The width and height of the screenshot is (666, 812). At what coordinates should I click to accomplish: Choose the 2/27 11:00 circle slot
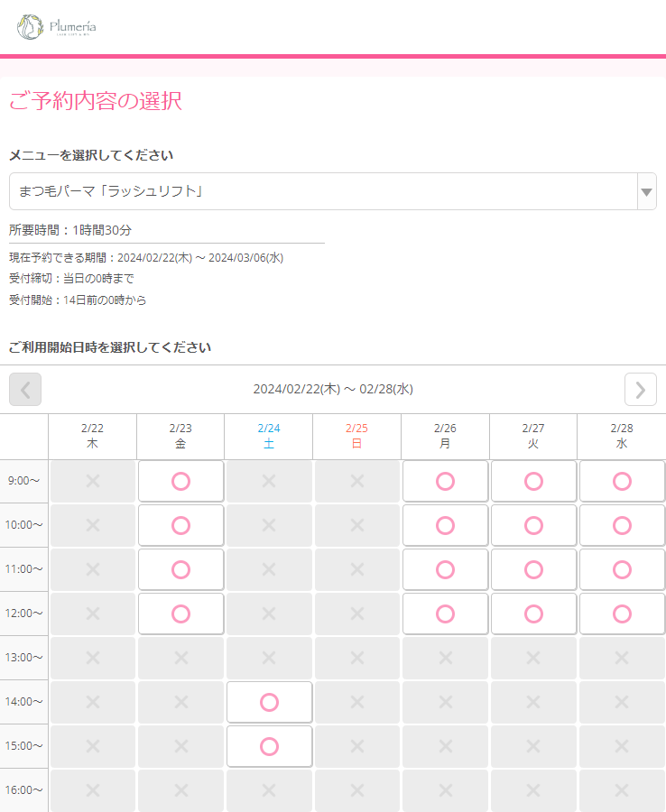[533, 569]
